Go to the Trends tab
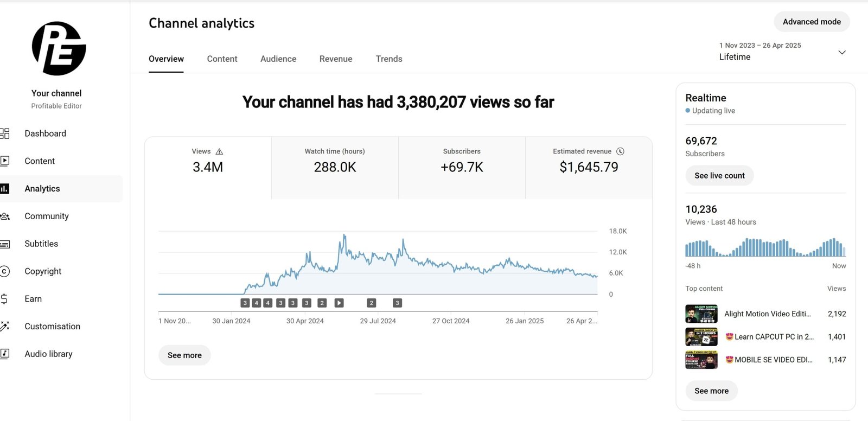Viewport: 868px width, 421px height. click(x=389, y=59)
